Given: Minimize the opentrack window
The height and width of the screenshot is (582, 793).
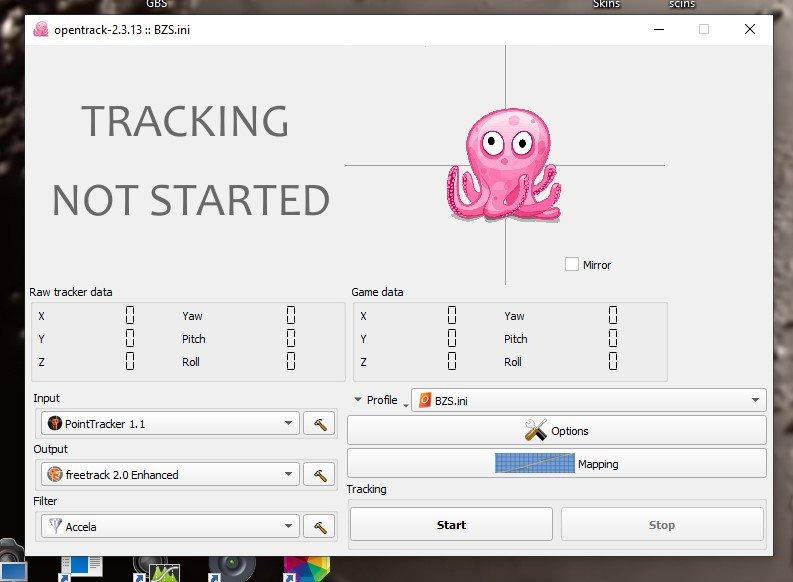Looking at the screenshot, I should click(x=659, y=29).
